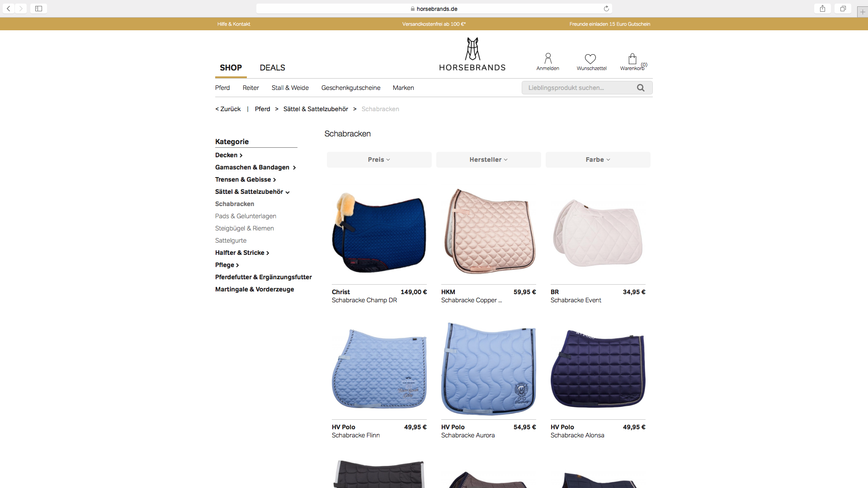Click Schabracke Alonsa product name

[577, 435]
